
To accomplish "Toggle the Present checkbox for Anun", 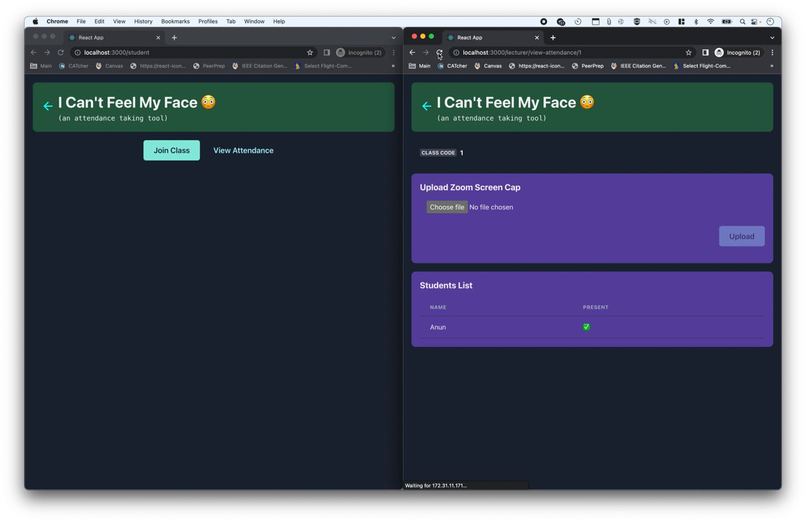I will (x=586, y=327).
